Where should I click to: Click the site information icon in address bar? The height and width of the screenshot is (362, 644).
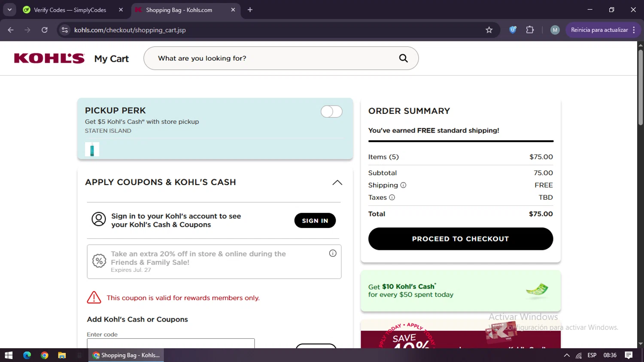[65, 30]
